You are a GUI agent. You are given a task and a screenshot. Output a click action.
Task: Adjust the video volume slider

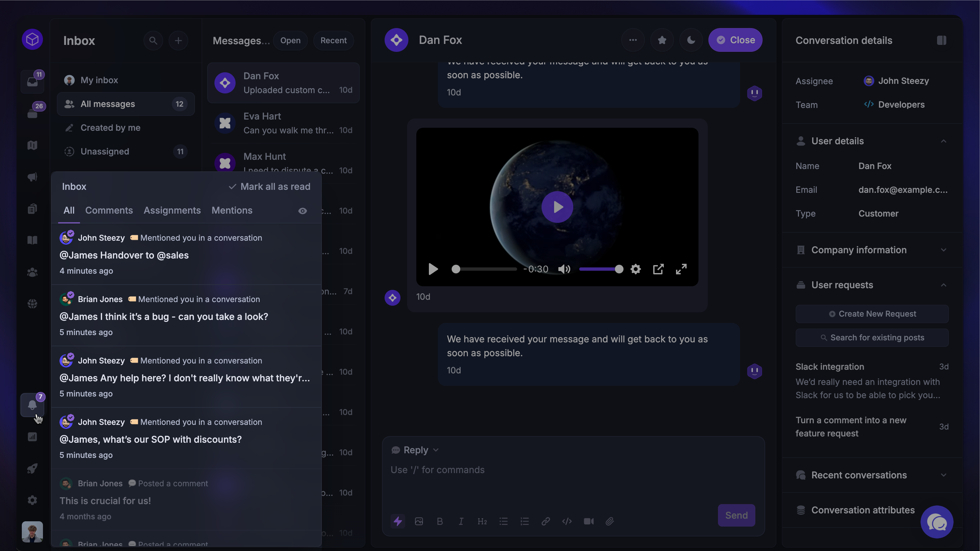tap(601, 269)
